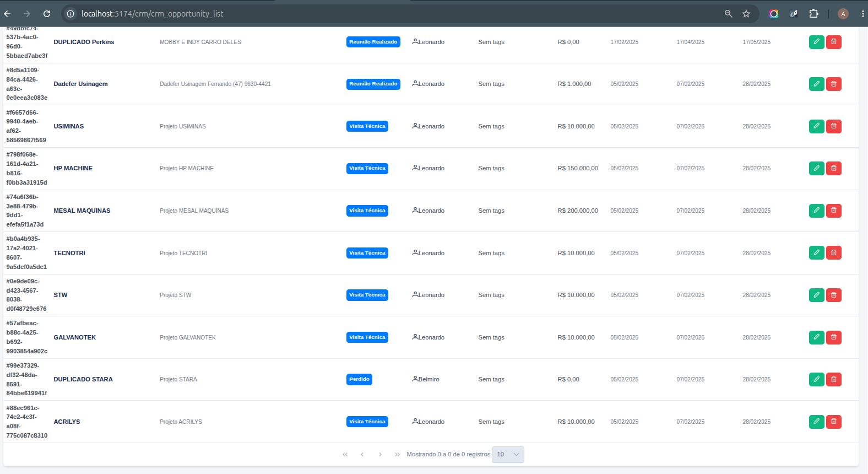The height and width of the screenshot is (474, 868).
Task: Click the 'Mostrando 0 a 0 de 0 registros' text
Action: tap(448, 455)
